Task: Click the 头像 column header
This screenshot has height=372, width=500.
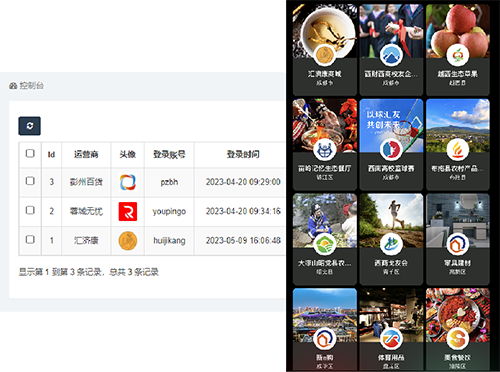Action: (128, 155)
